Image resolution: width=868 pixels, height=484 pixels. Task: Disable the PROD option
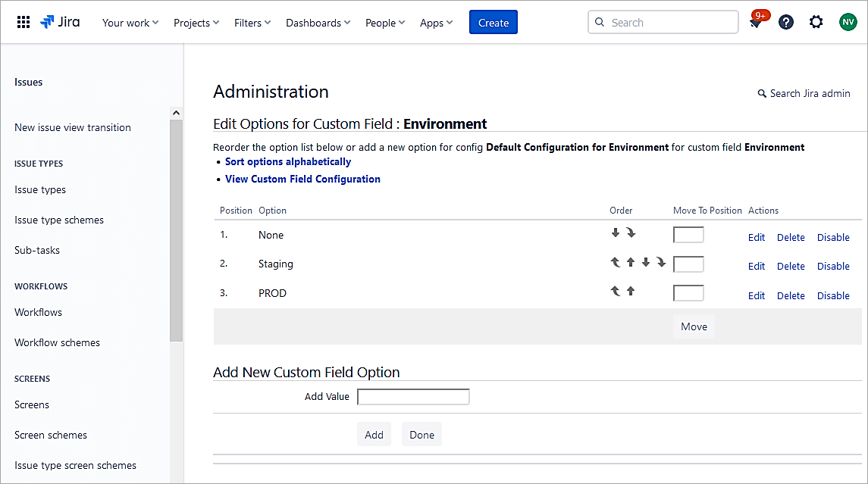tap(833, 295)
